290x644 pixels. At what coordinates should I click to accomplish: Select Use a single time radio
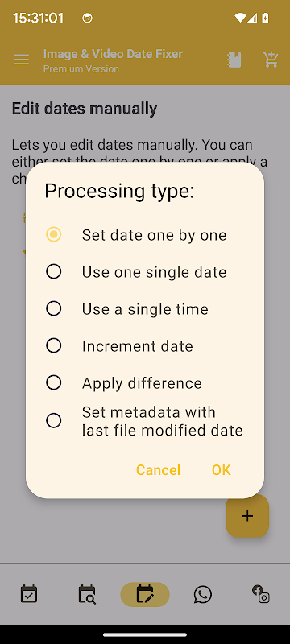click(x=145, y=309)
